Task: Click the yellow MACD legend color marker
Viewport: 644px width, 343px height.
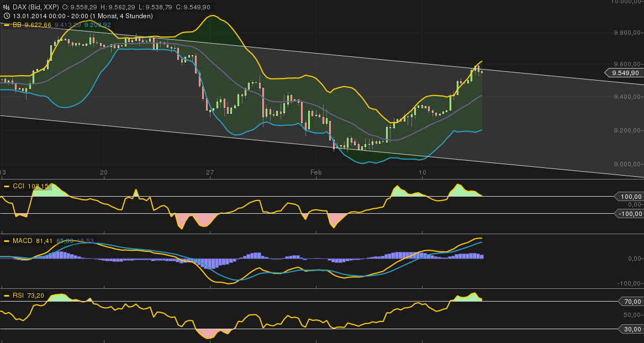Action: click(6, 241)
